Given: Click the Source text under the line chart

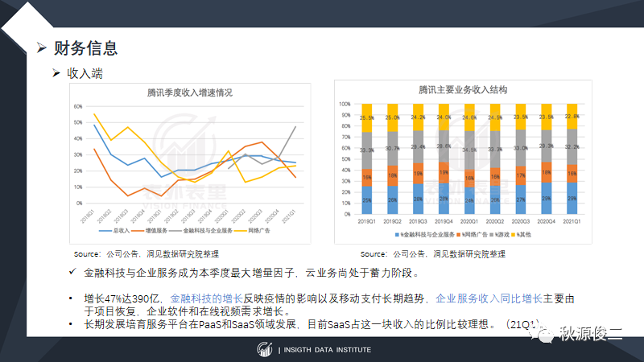Looking at the screenshot, I should point(147,254).
